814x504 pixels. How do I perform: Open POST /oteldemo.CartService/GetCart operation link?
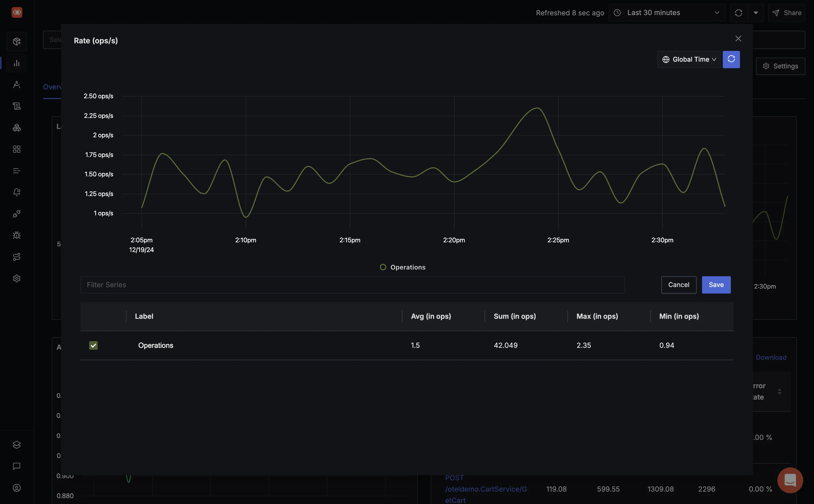(x=486, y=489)
